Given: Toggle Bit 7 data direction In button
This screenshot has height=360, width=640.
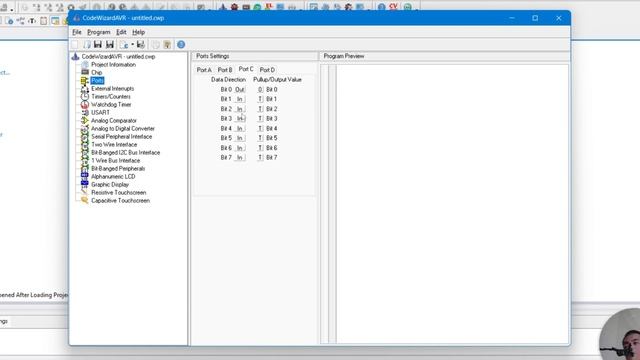Looking at the screenshot, I should coord(240,158).
